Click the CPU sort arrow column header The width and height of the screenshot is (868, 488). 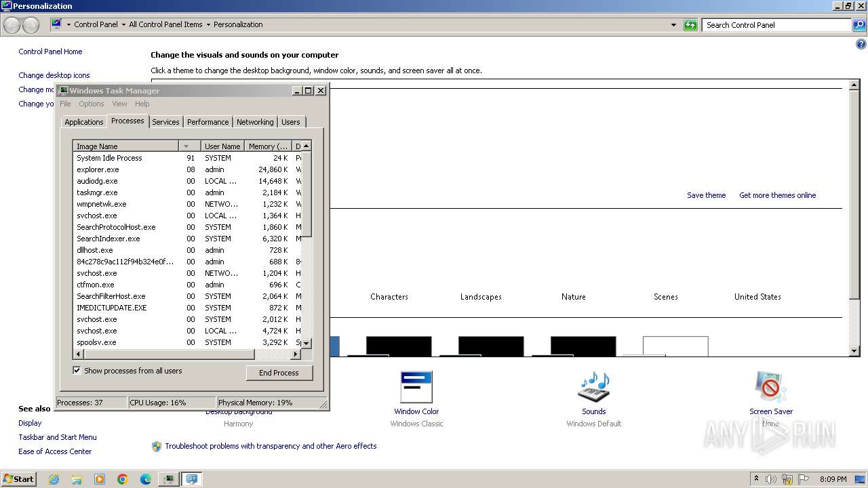coord(189,146)
